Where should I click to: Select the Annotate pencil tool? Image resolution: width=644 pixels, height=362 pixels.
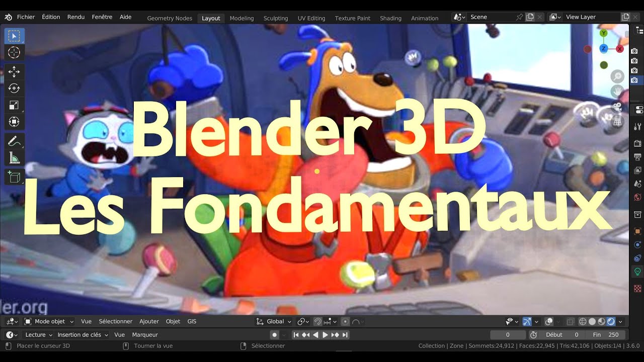pyautogui.click(x=14, y=141)
